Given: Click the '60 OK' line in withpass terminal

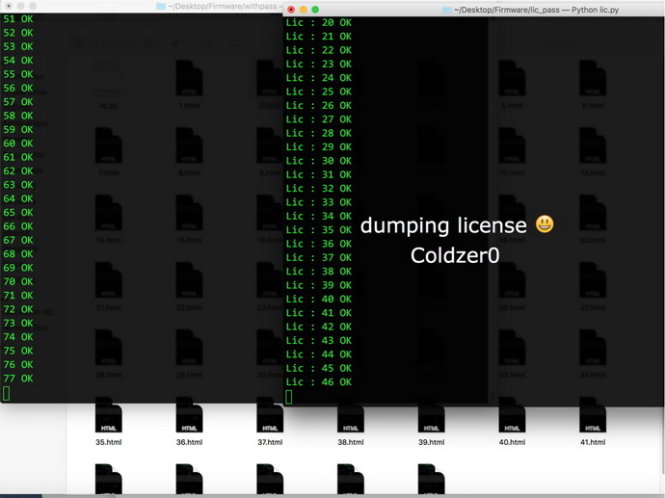Looking at the screenshot, I should [18, 143].
